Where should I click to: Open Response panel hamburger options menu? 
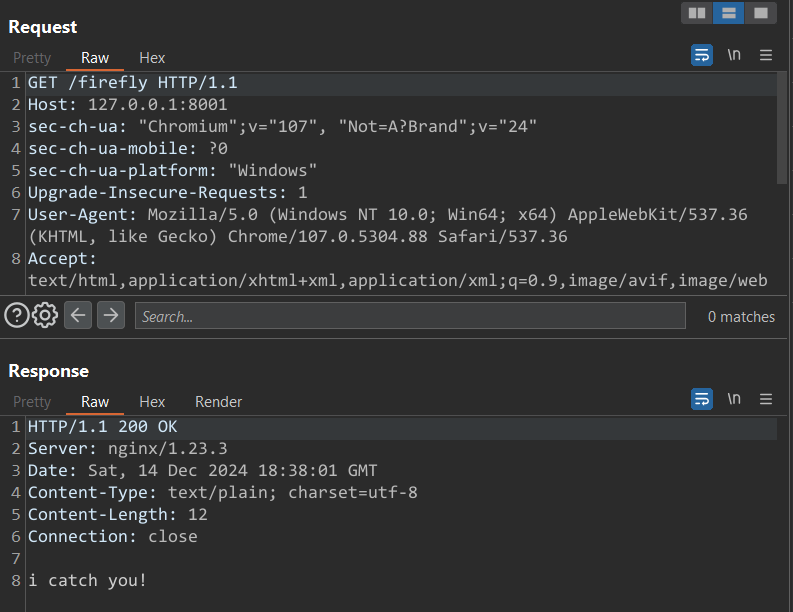(x=766, y=399)
